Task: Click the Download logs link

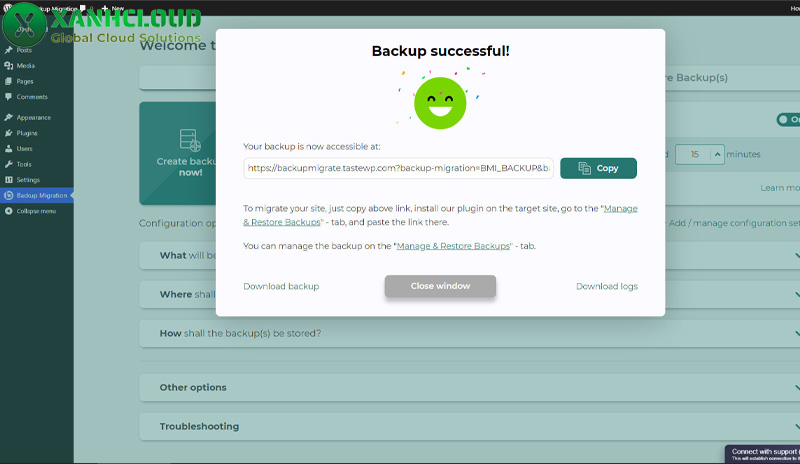Action: click(607, 286)
